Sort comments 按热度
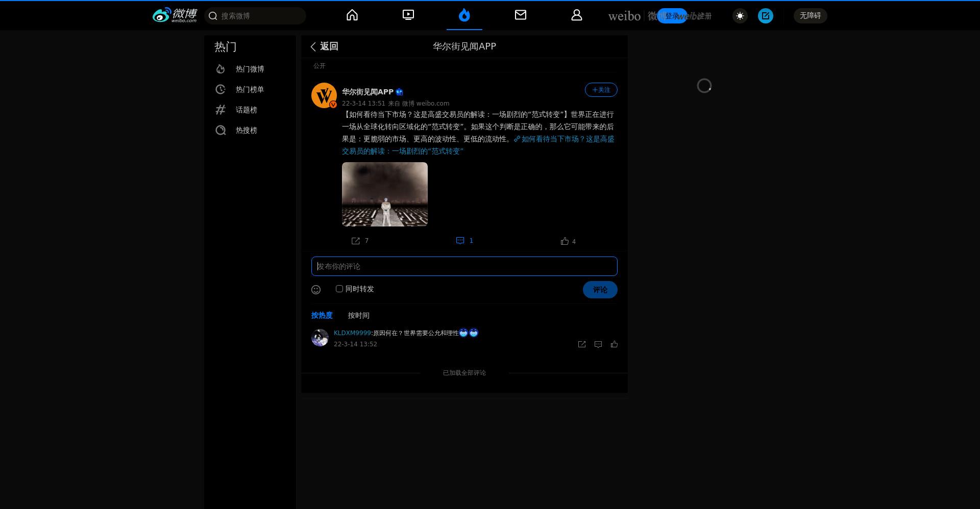 point(322,315)
